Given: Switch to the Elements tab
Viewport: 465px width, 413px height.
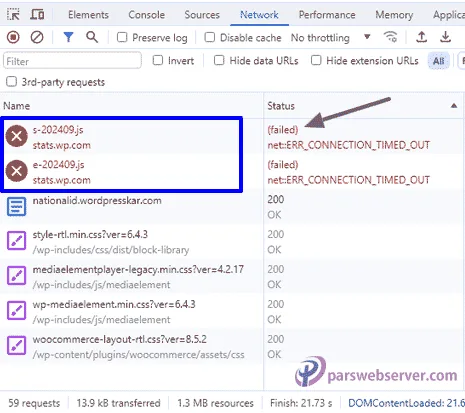Looking at the screenshot, I should [88, 15].
